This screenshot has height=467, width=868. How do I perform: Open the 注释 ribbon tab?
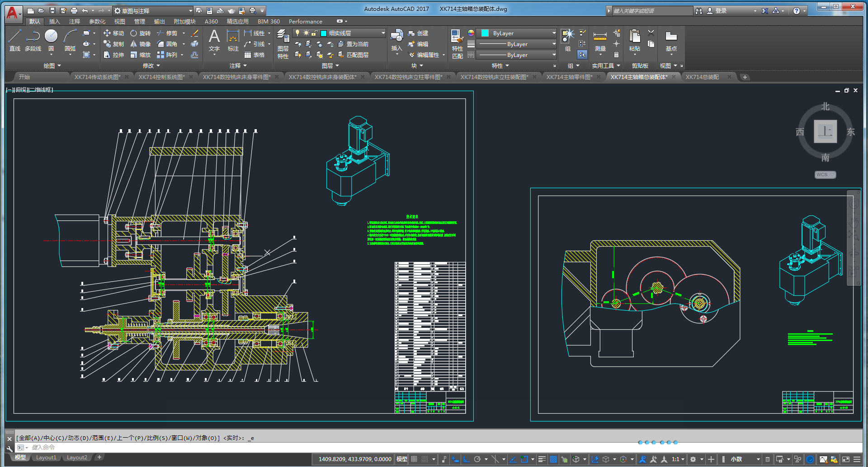74,22
